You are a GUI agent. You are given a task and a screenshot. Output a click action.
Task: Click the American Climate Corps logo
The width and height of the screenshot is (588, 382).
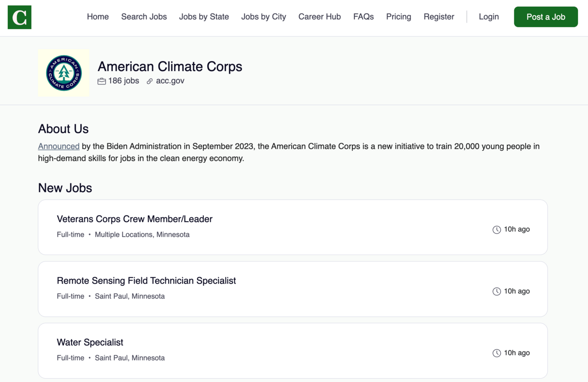point(64,73)
